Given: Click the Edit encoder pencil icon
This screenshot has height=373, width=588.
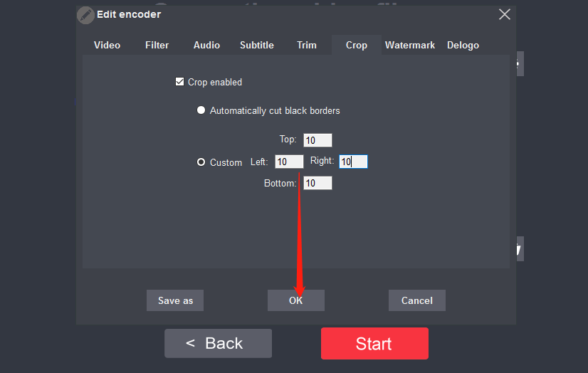Looking at the screenshot, I should [x=85, y=15].
